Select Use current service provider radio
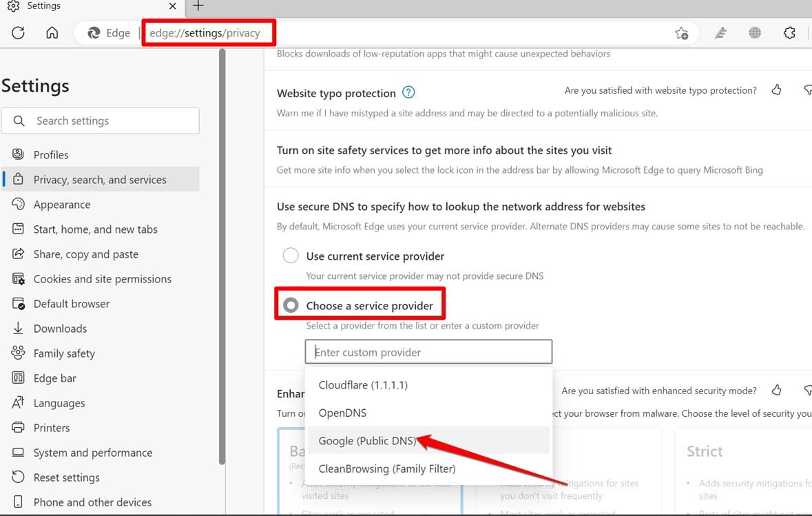 point(291,256)
